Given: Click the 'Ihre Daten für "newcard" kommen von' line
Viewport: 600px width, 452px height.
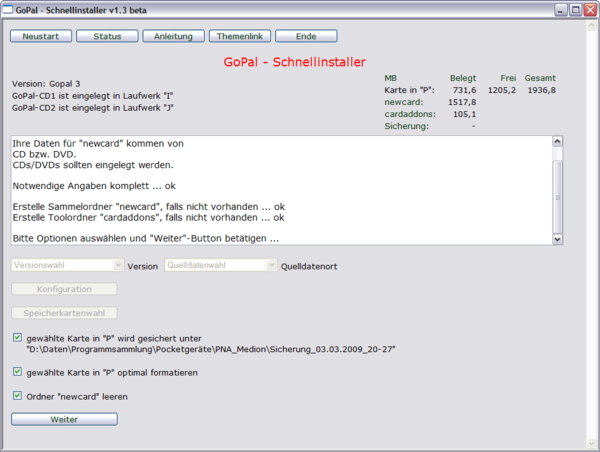Looking at the screenshot, I should pos(98,144).
